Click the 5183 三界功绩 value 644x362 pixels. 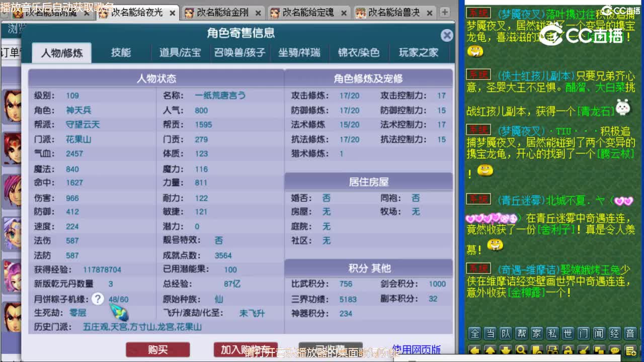[x=348, y=299]
